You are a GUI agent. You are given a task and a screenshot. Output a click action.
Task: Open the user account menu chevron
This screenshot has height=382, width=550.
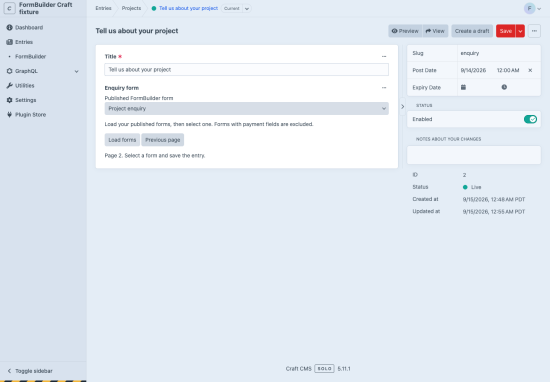point(539,9)
